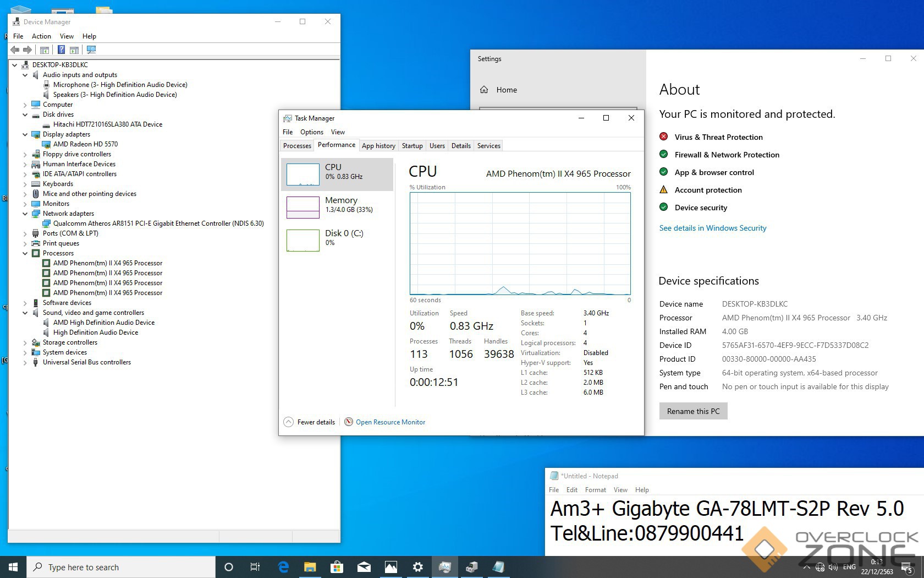Click Device Manager icon on the taskbar
924x578 pixels.
point(472,567)
